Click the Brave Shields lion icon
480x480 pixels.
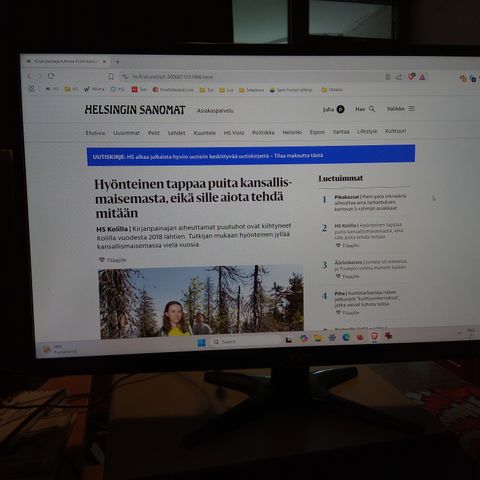(x=412, y=77)
